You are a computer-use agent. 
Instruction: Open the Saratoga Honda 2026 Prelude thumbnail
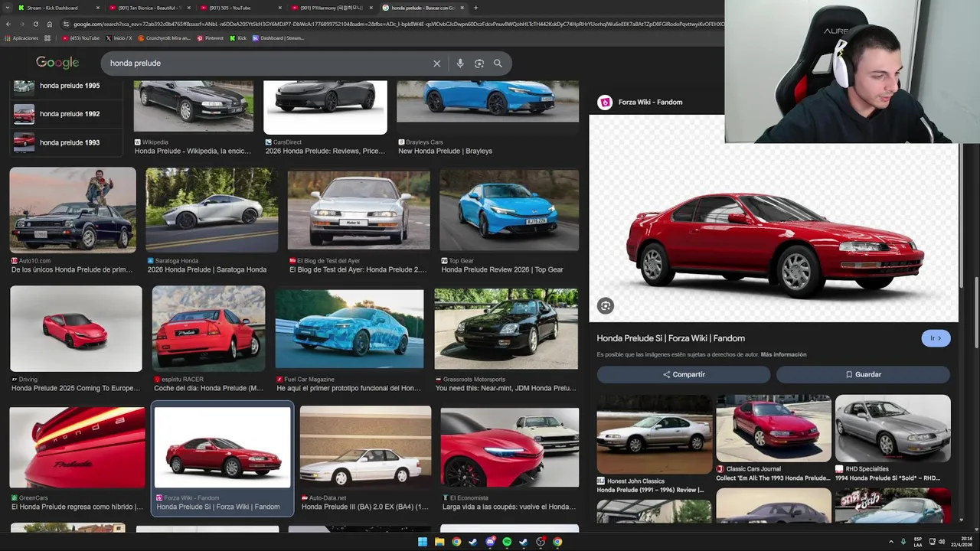point(212,210)
